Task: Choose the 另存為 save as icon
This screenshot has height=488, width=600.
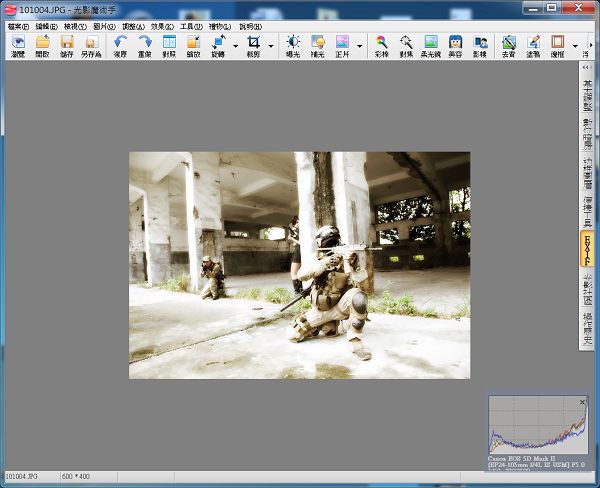Action: coord(91,46)
